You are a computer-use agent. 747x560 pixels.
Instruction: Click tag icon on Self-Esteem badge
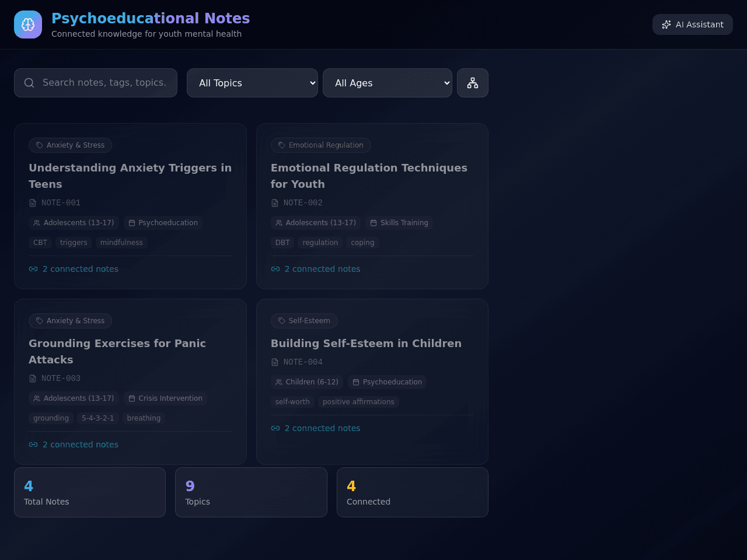tap(282, 321)
